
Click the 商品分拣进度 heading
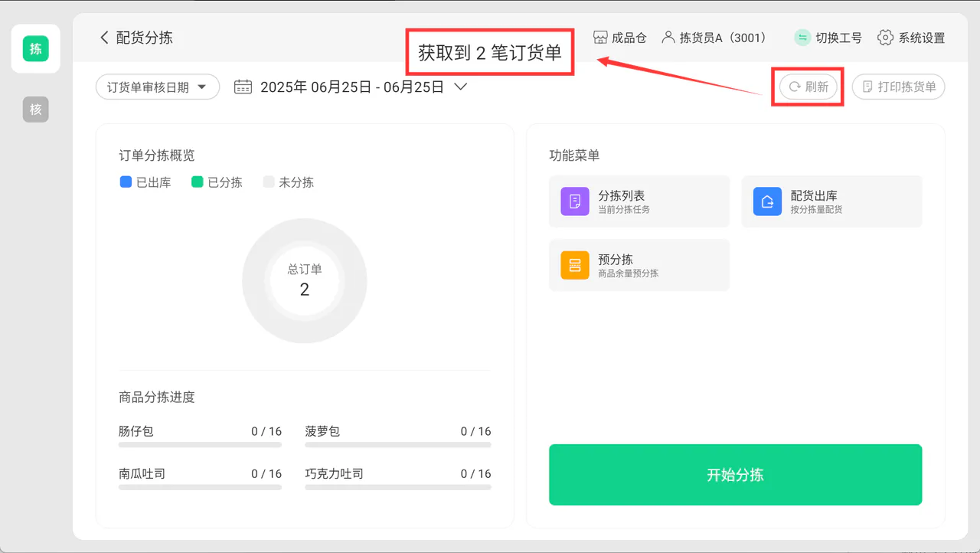coord(157,397)
